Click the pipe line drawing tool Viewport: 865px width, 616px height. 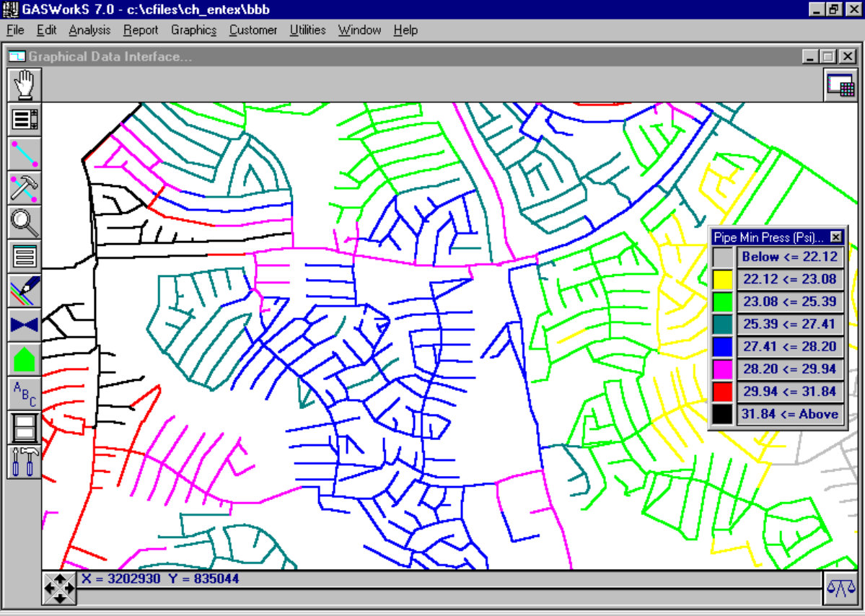point(25,154)
